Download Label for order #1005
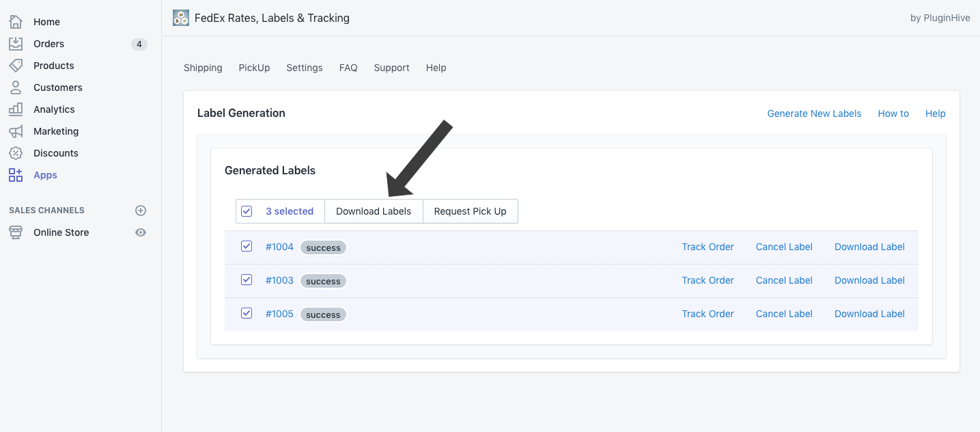Screen dimensions: 980x432 (869, 314)
